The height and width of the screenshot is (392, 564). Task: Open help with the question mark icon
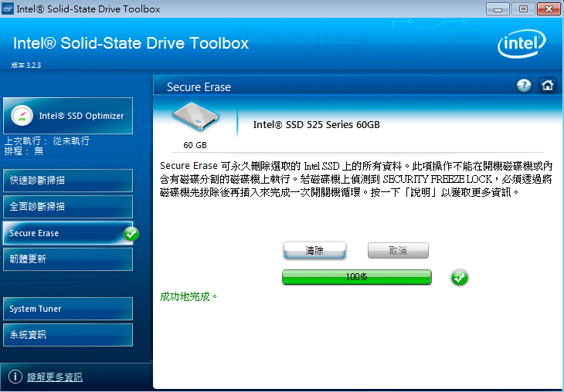click(x=524, y=86)
